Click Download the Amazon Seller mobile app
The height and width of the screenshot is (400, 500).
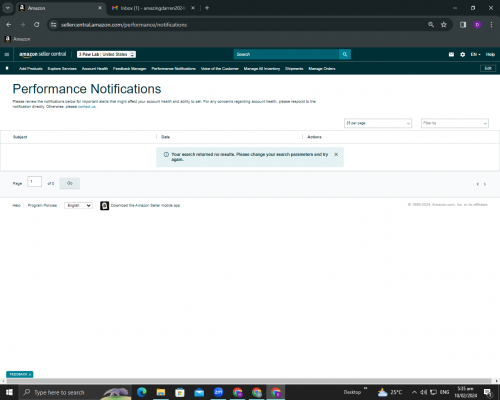(145, 205)
